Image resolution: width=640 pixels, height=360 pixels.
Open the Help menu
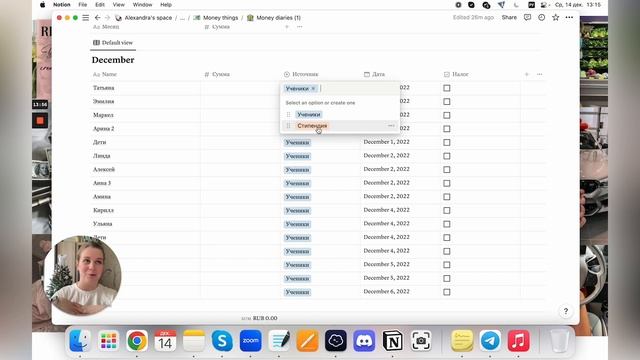tap(166, 4)
